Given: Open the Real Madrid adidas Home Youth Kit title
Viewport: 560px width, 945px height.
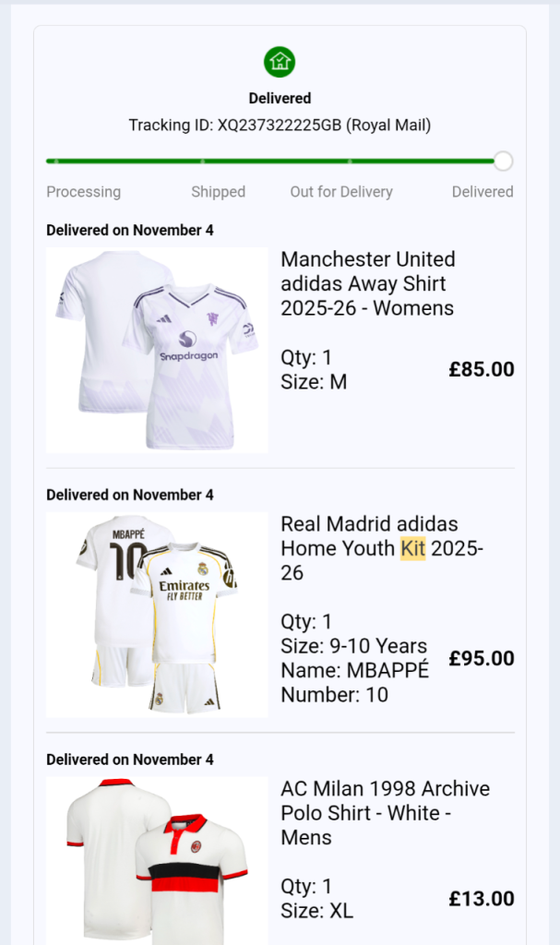Looking at the screenshot, I should click(x=381, y=548).
